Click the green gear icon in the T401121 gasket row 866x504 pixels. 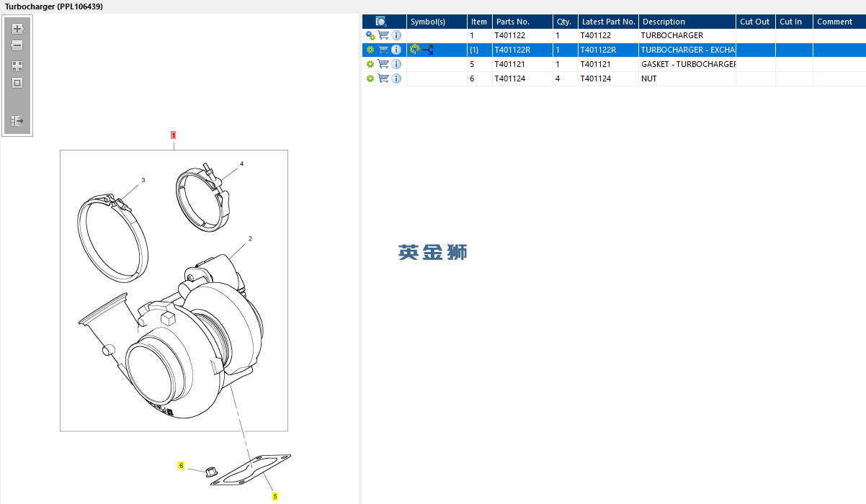tap(370, 64)
